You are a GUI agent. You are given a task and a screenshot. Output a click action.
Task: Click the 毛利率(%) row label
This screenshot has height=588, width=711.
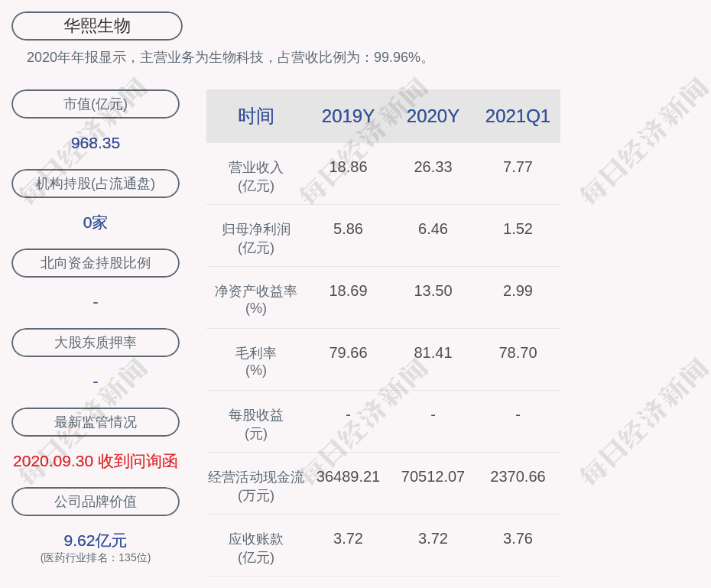point(256,362)
